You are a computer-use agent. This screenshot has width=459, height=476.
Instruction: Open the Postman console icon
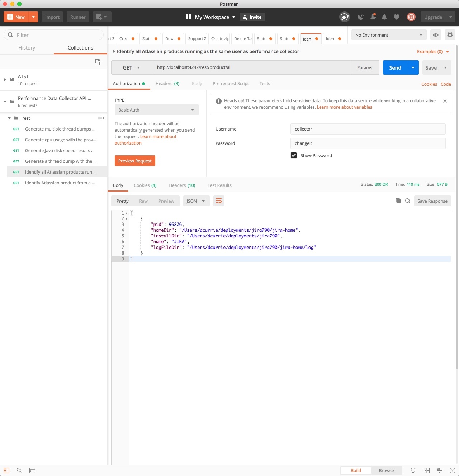[x=32, y=471]
